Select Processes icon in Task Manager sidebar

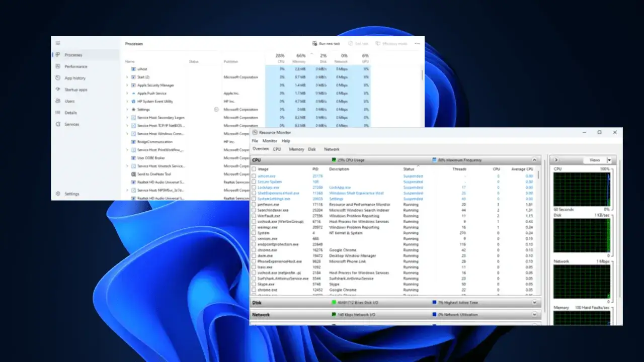[x=58, y=55]
